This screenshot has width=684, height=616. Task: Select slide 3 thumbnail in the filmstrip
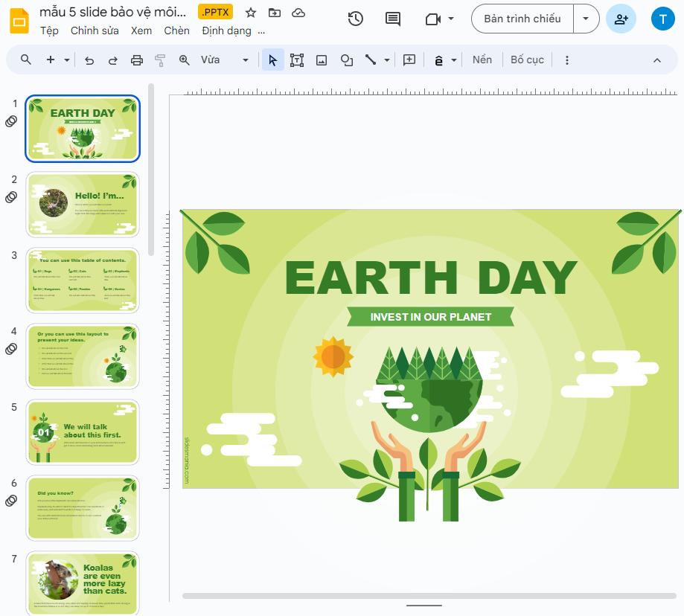(x=82, y=280)
